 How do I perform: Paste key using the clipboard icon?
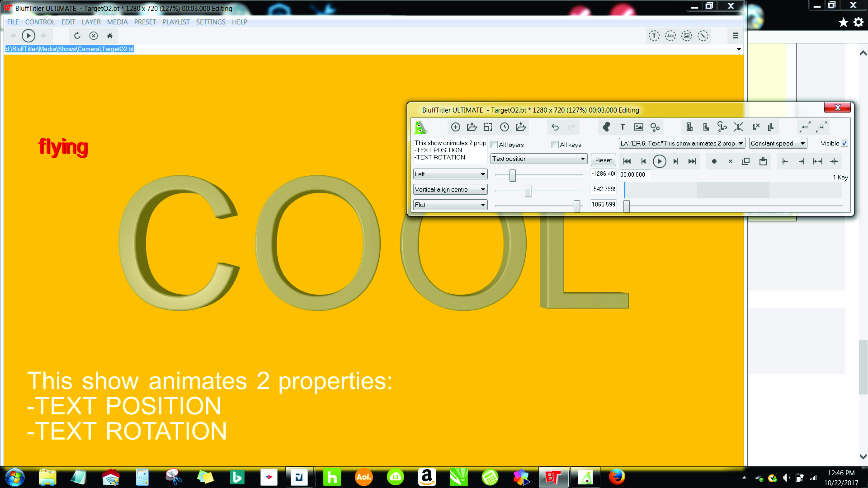point(763,161)
